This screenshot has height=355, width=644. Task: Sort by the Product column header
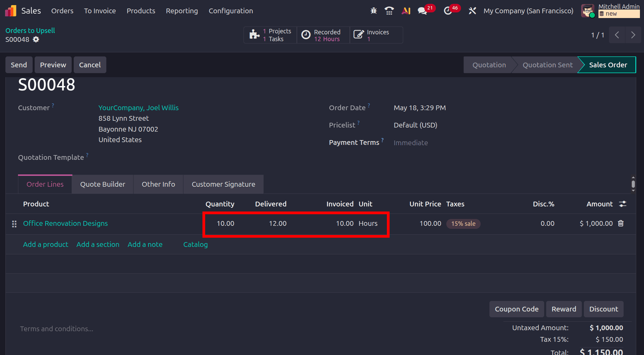pyautogui.click(x=36, y=204)
